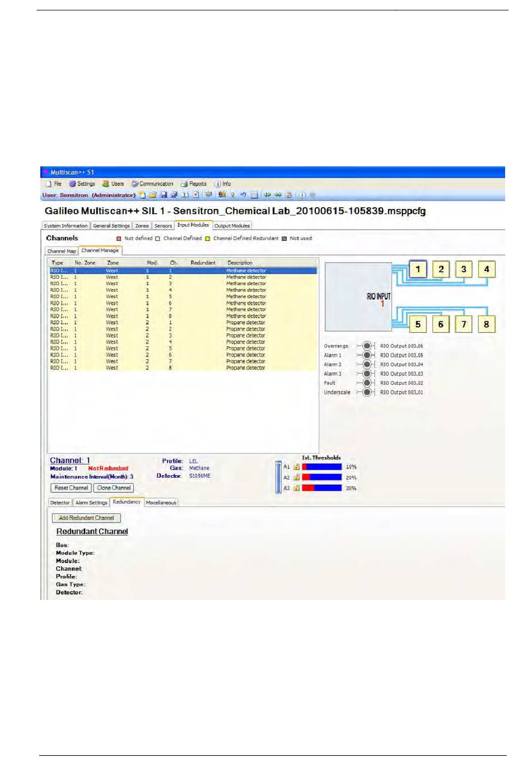Screen dimensions: 532x777
Task: Click the Alarm 3 relay coil symbol
Action: [x=366, y=374]
